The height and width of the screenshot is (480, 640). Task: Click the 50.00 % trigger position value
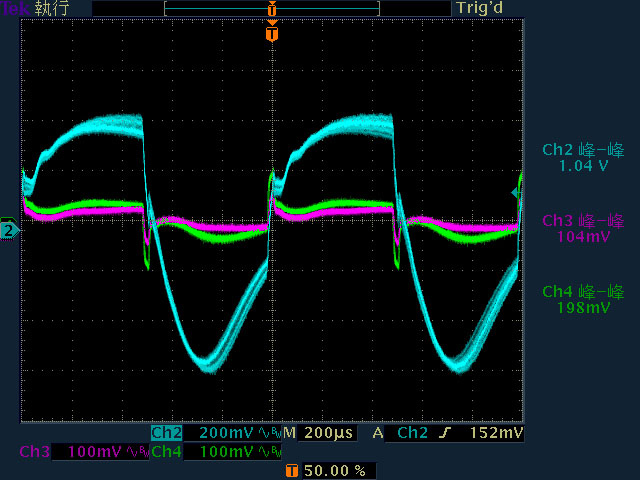(x=335, y=471)
